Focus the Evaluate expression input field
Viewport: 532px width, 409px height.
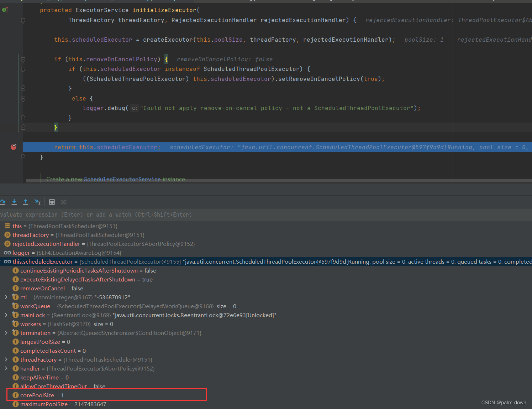click(266, 214)
